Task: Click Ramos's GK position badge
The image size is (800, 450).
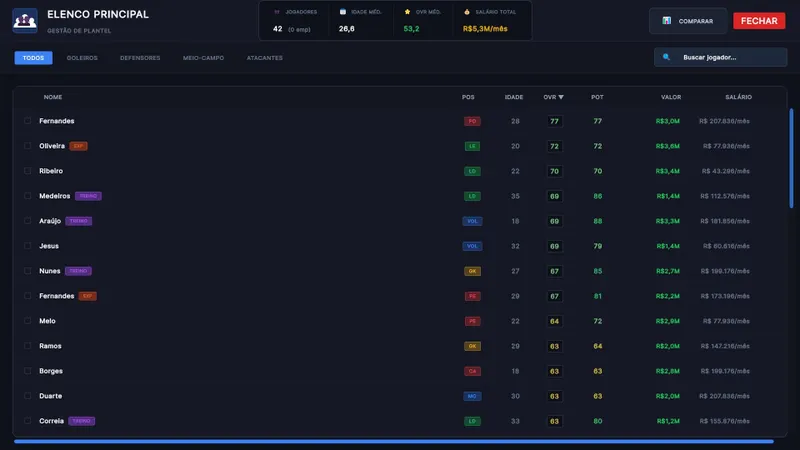Action: [472, 346]
